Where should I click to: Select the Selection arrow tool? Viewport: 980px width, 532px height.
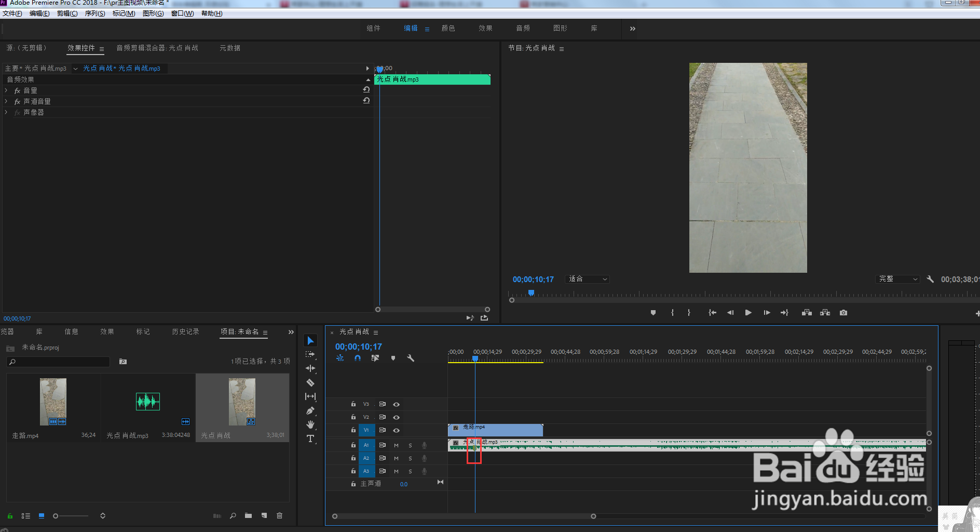pyautogui.click(x=310, y=340)
